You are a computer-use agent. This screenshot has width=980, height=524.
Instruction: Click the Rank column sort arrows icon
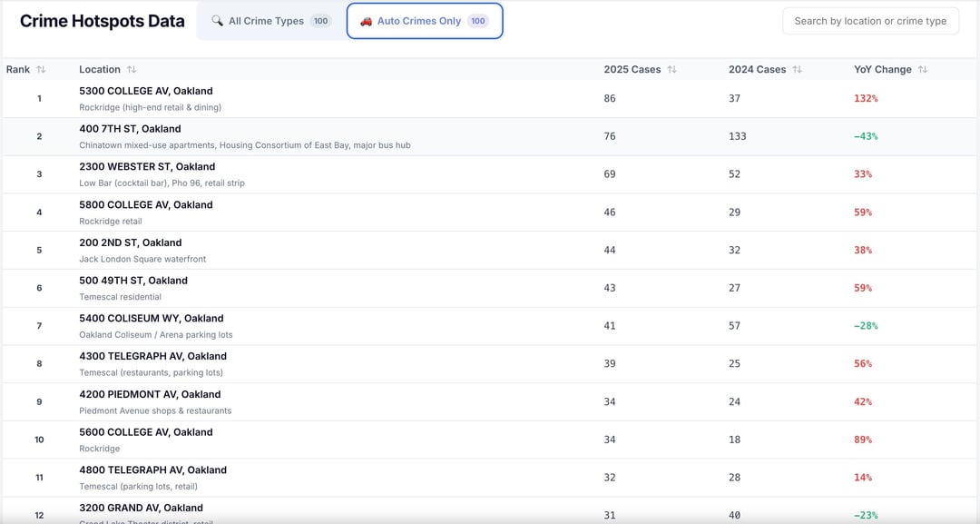(41, 70)
